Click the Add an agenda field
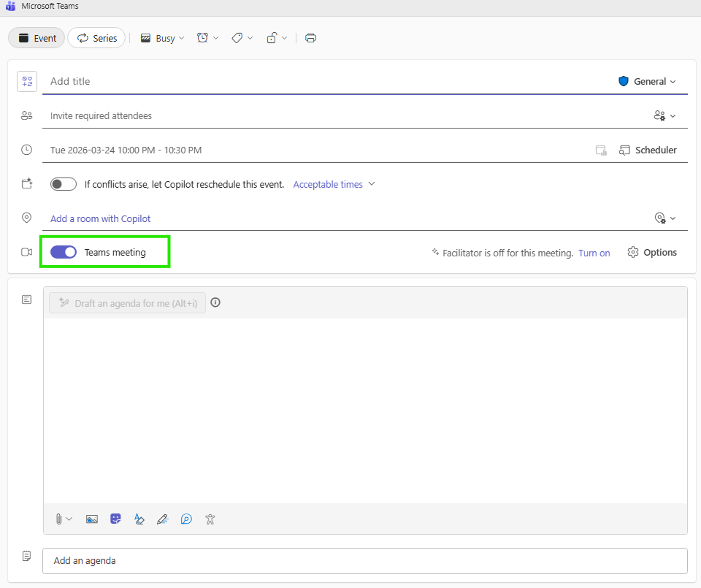The height and width of the screenshot is (588, 701). 365,561
